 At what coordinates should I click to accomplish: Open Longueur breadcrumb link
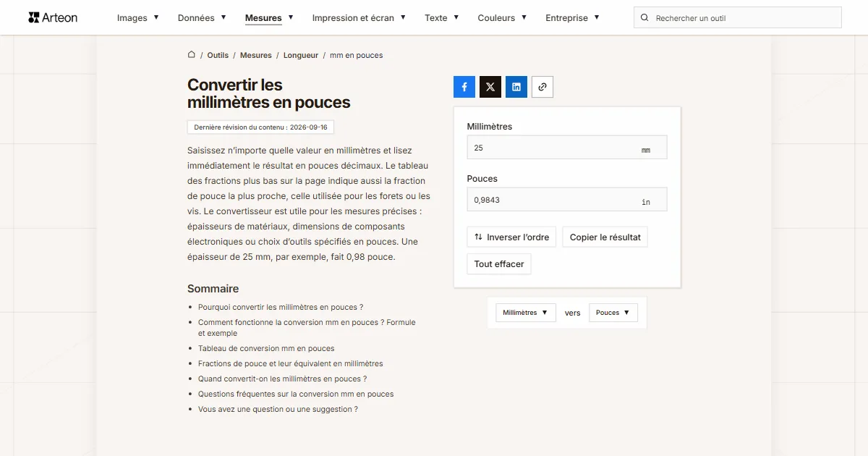click(301, 55)
